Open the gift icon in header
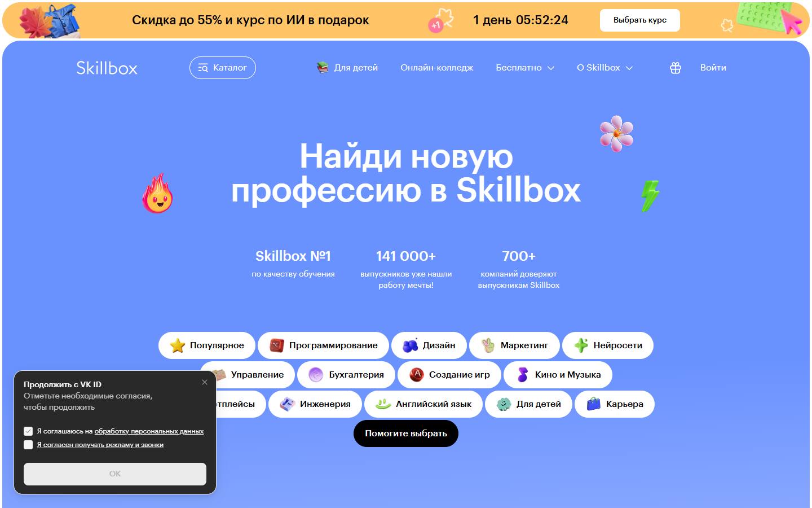The height and width of the screenshot is (508, 812). (676, 68)
